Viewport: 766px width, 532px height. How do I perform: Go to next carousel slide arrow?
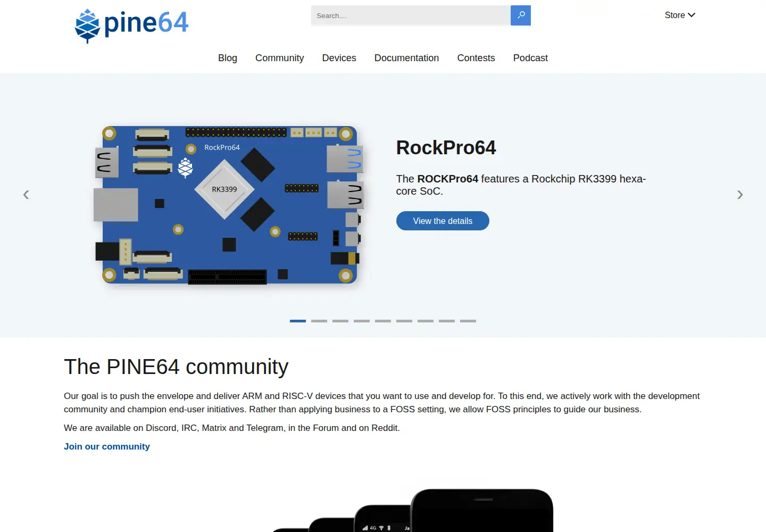coord(740,195)
